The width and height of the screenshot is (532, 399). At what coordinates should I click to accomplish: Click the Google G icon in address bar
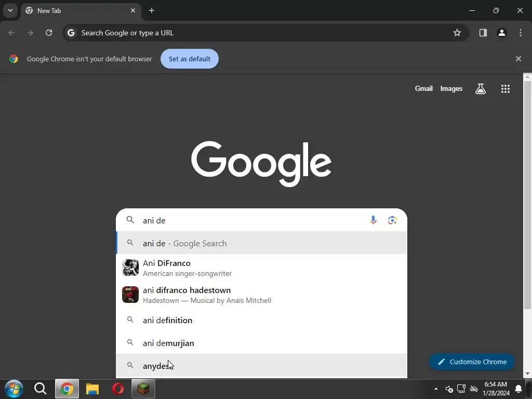(x=71, y=33)
